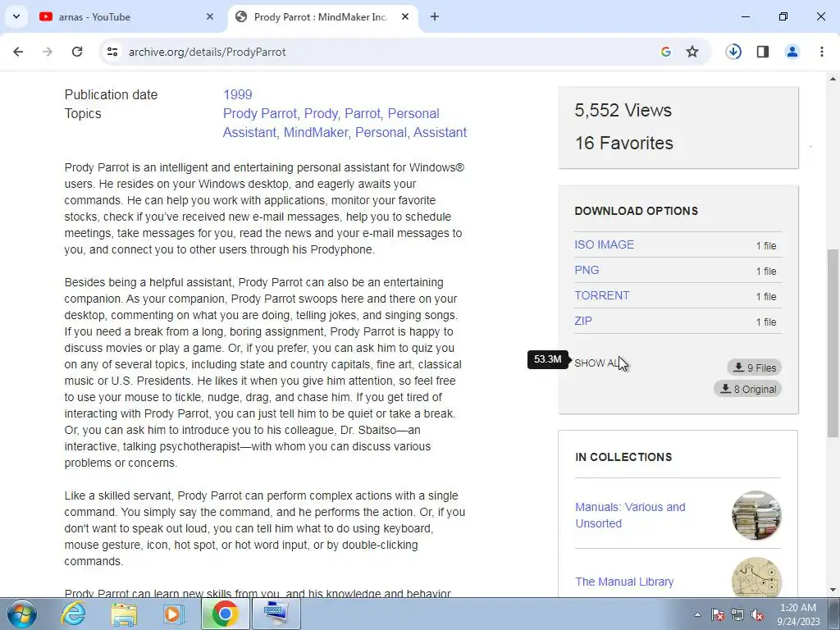The width and height of the screenshot is (840, 630).
Task: Open the MindMaker topic link
Action: point(316,132)
